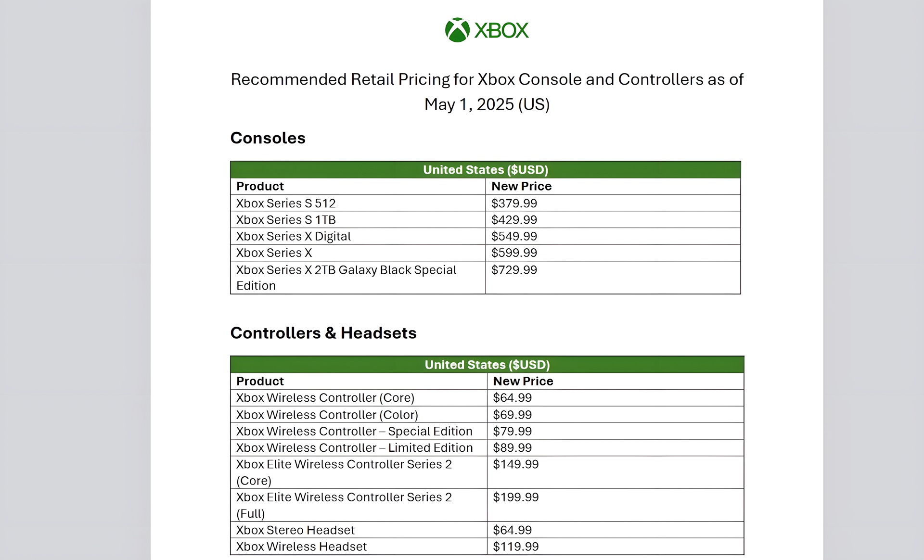Click the $429.99 price cell
This screenshot has width=924, height=560.
[514, 220]
